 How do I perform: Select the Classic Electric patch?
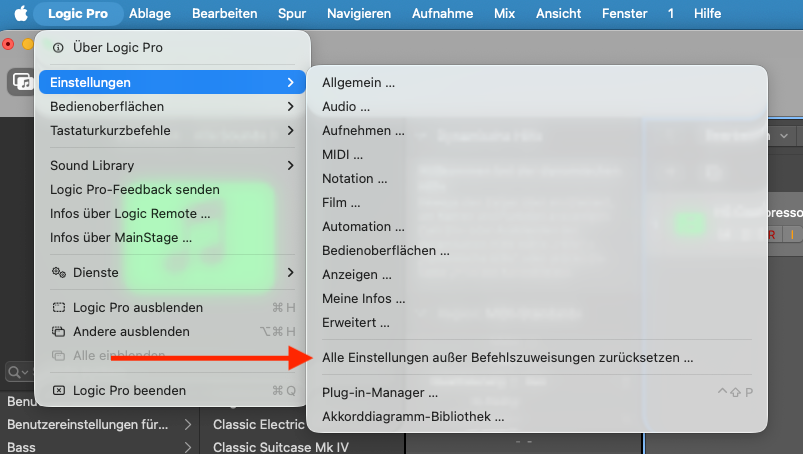tap(259, 424)
